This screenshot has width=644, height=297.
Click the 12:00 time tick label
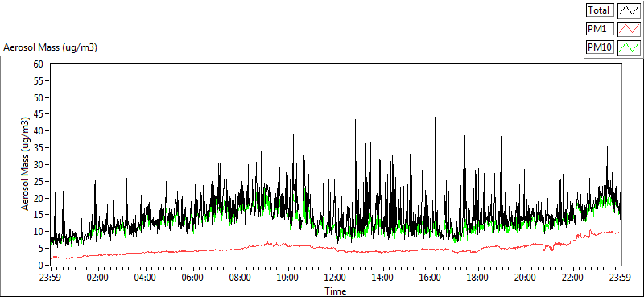(336, 278)
